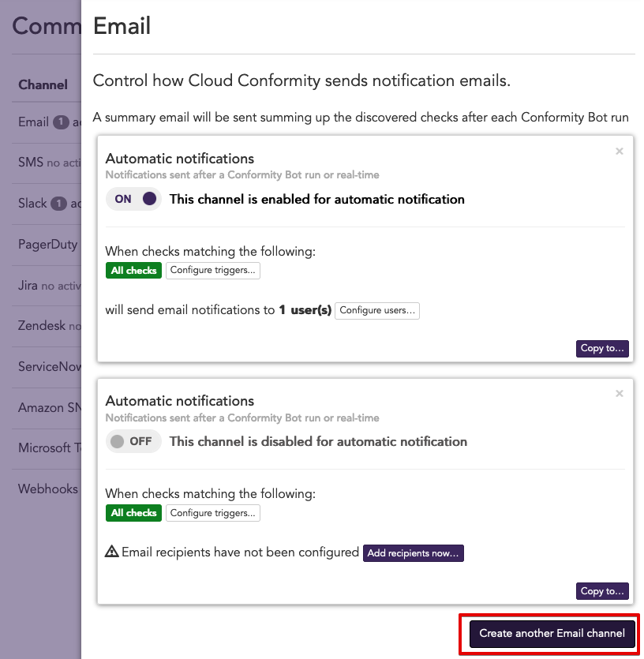Click Copy to in the enabled channel card
This screenshot has width=644, height=659.
[602, 348]
